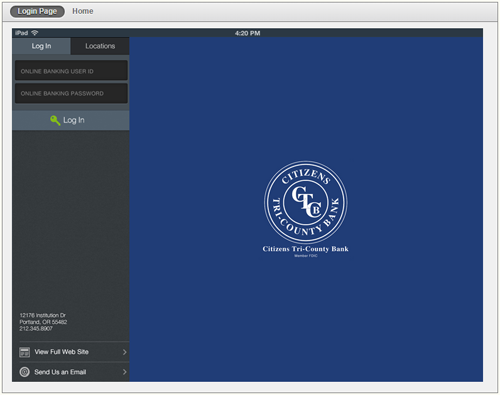
Task: Click the Citizens Tri-County Bank name text
Action: (305, 249)
